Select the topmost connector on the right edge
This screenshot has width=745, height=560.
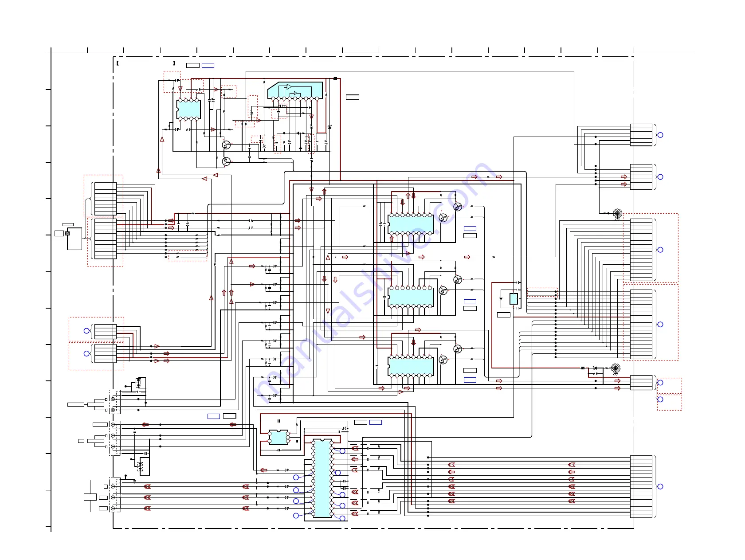641,135
